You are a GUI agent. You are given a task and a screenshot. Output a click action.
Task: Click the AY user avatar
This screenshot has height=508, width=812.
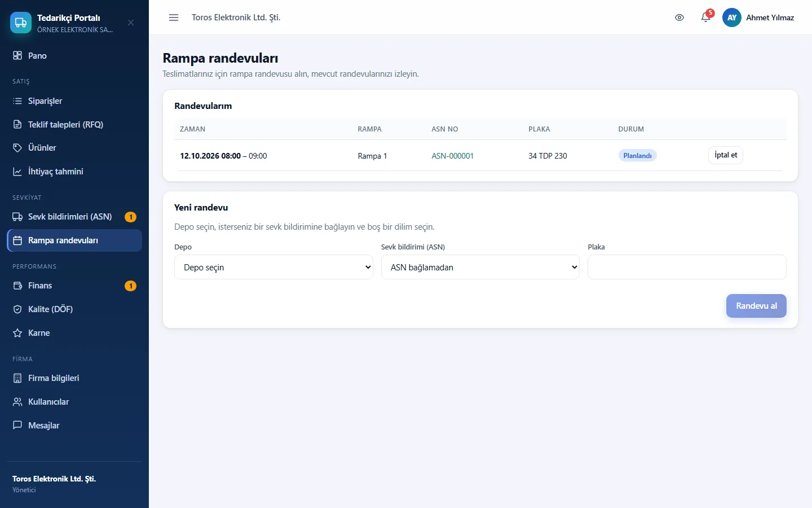(732, 17)
